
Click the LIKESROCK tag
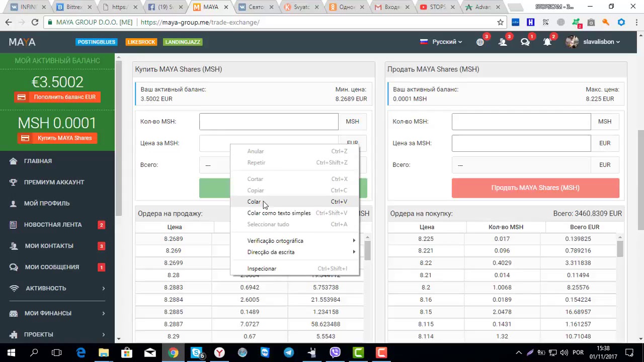pos(141,42)
